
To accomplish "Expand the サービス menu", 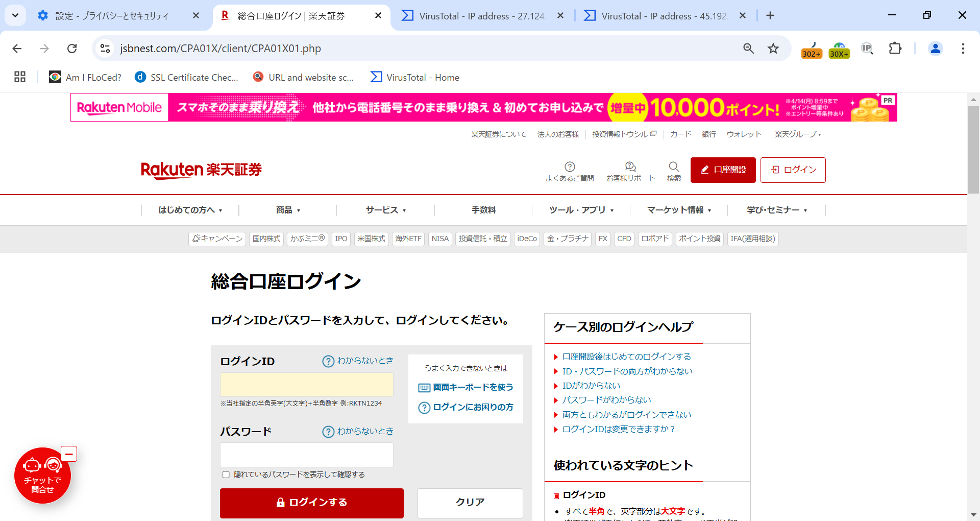I will [x=386, y=210].
